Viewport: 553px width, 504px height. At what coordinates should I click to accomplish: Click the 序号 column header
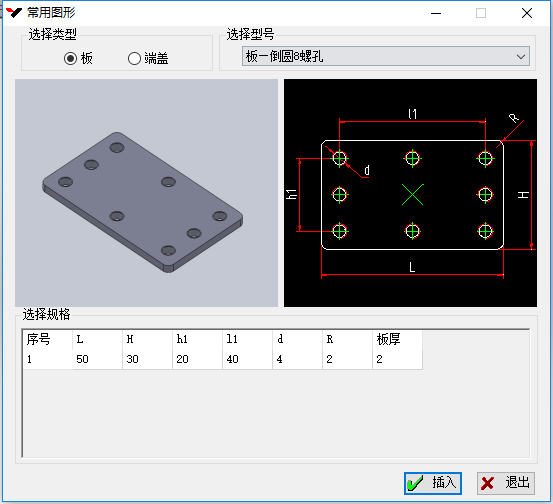click(x=38, y=339)
